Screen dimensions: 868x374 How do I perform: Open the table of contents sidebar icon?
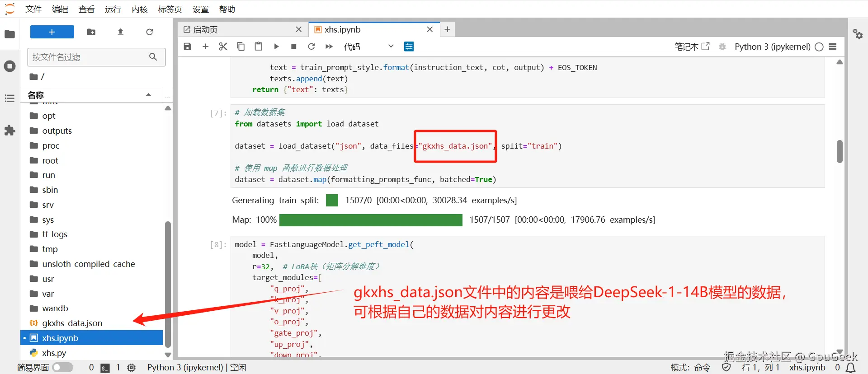9,98
